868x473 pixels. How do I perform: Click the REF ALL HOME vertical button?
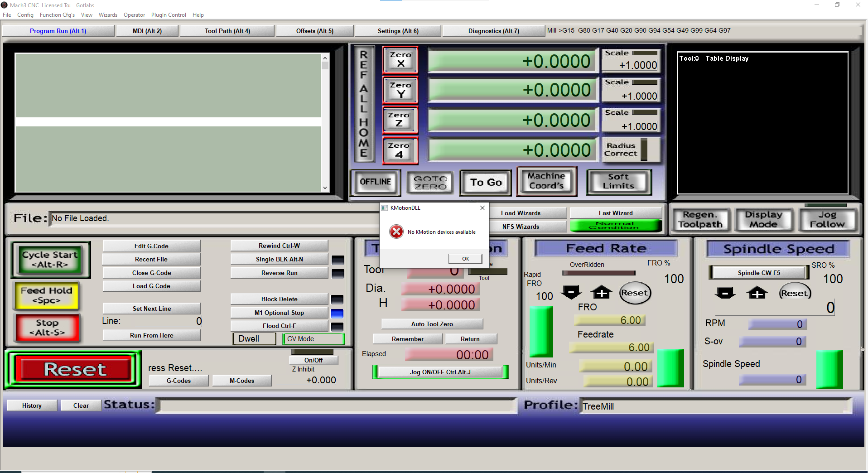pos(364,104)
